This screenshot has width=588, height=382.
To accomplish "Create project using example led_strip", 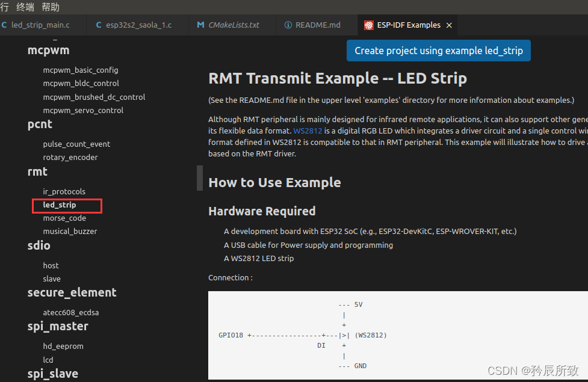I will pyautogui.click(x=438, y=51).
